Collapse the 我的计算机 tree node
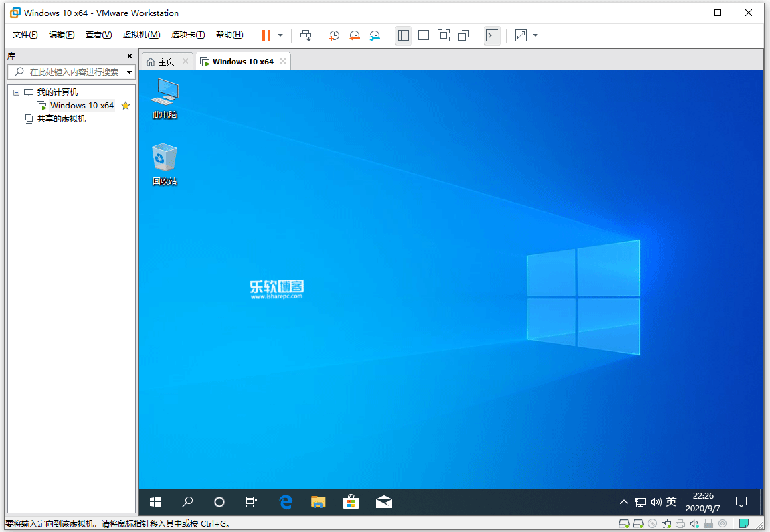 click(16, 92)
